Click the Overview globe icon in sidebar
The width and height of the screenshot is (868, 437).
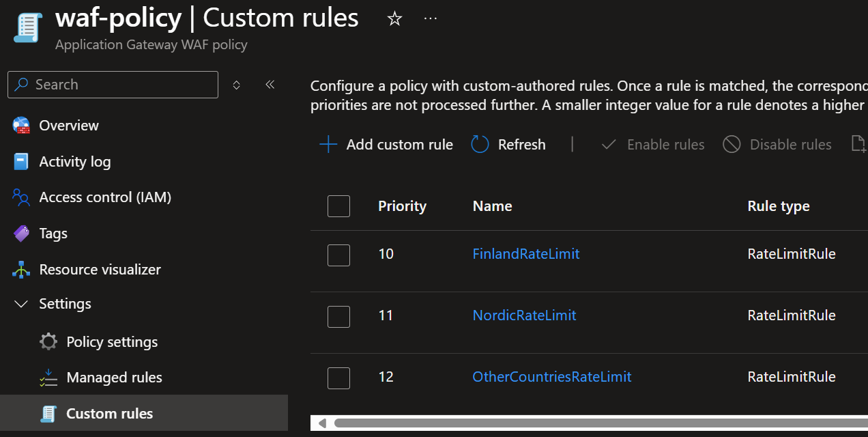[21, 126]
